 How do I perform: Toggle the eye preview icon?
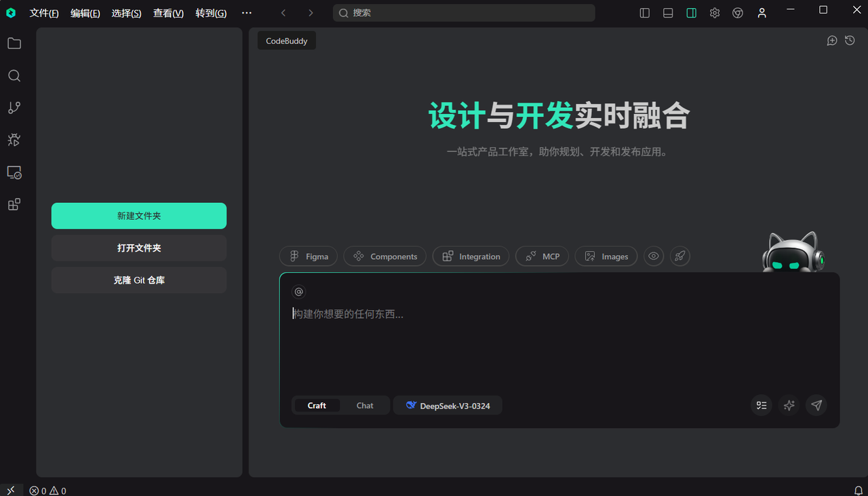pyautogui.click(x=654, y=256)
